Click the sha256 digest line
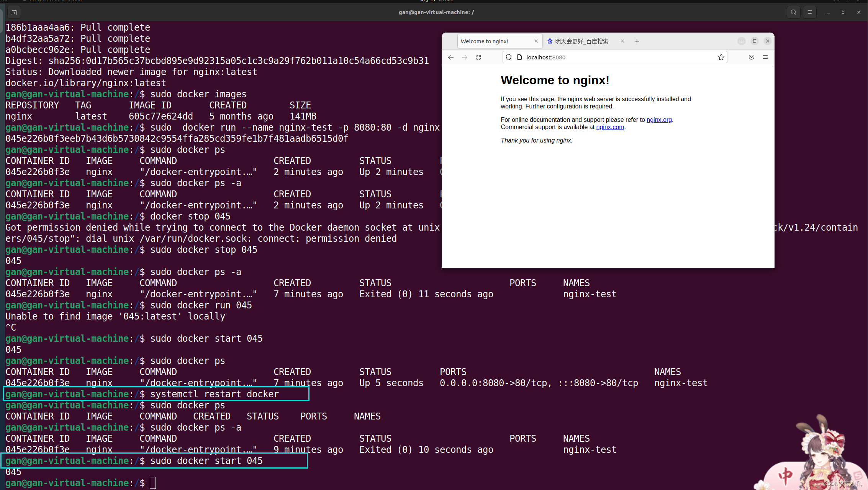The width and height of the screenshot is (868, 490). pos(217,61)
